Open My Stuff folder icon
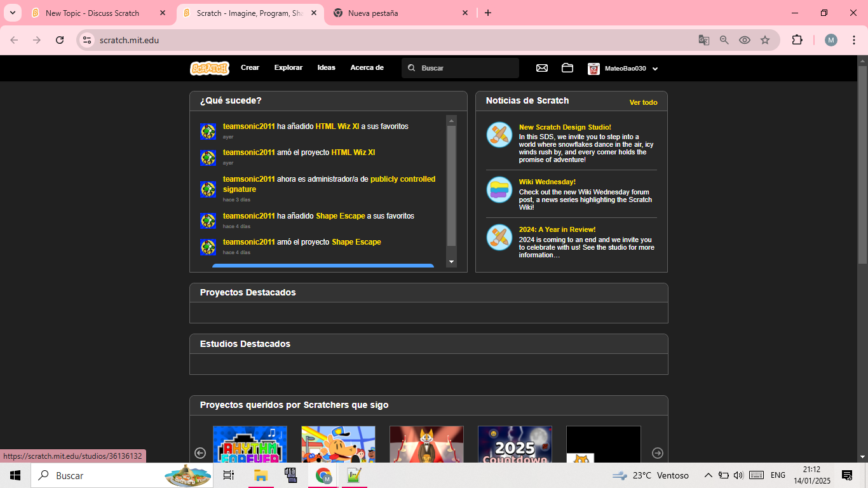The image size is (868, 488). point(567,68)
